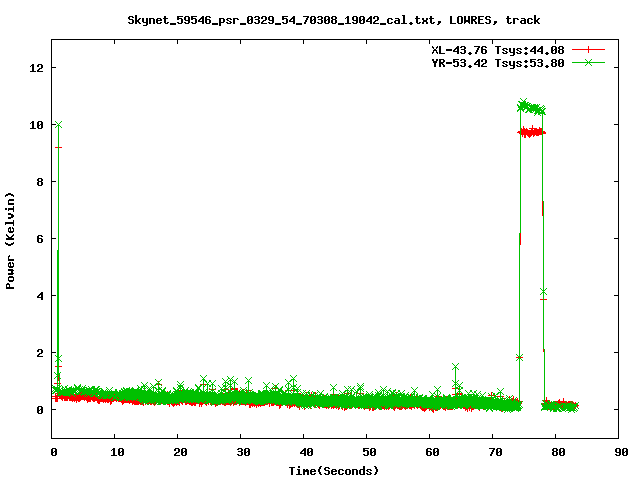Click the y-axis tick label 12
This screenshot has height=480, width=640.
[x=37, y=68]
